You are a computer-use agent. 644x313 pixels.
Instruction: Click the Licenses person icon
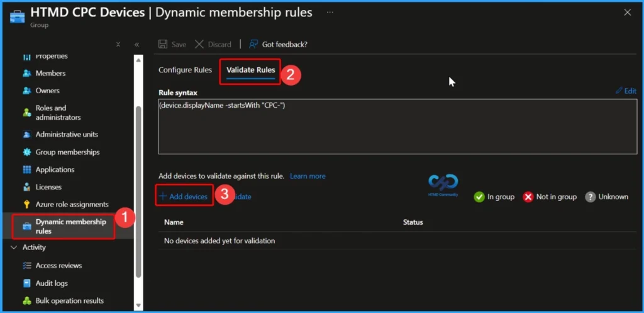[26, 187]
